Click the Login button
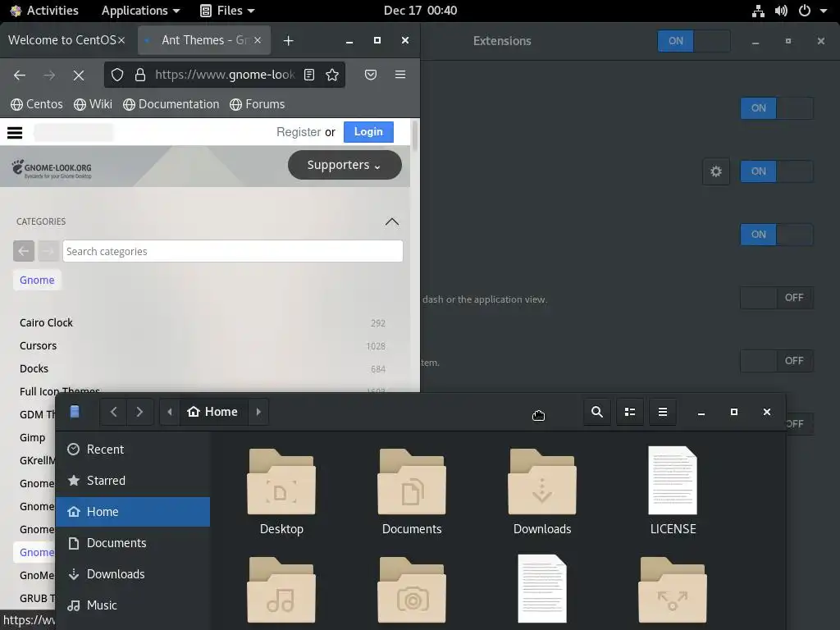Screen dimensions: 840x630 point(368,132)
